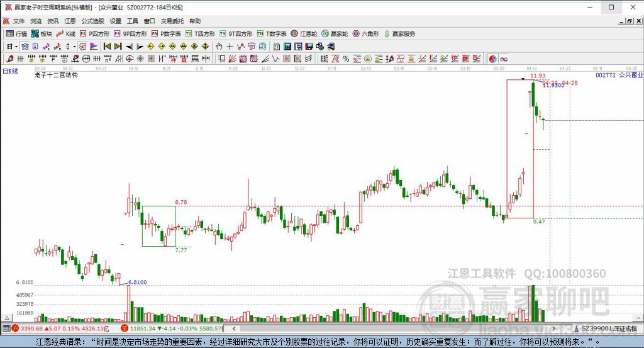Screen dimensions: 644x348
Task: Toggle the flag chart icon in second toolbar
Action: [x=94, y=47]
